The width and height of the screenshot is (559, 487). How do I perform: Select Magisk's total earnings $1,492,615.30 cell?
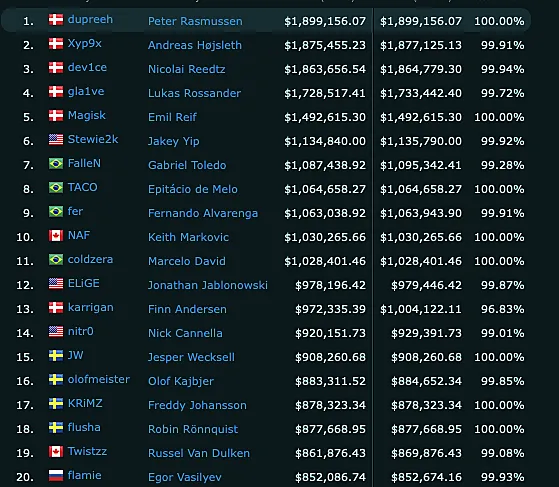pos(325,117)
